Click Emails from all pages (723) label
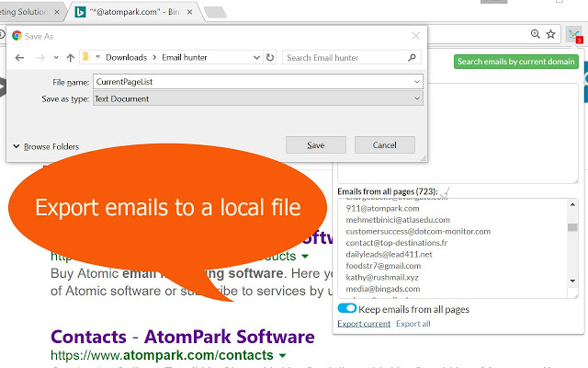Viewport: 588px width, 368px height. [x=388, y=192]
